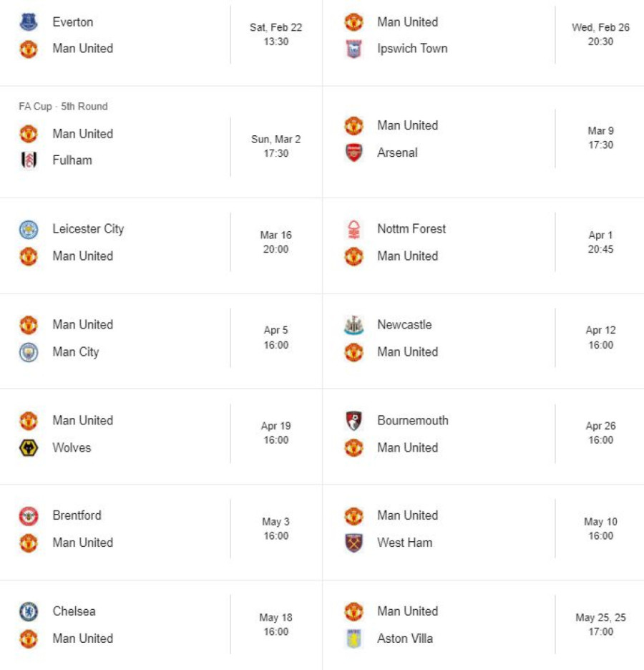The height and width of the screenshot is (670, 644).
Task: Click the Aston Villa crest
Action: (x=353, y=639)
